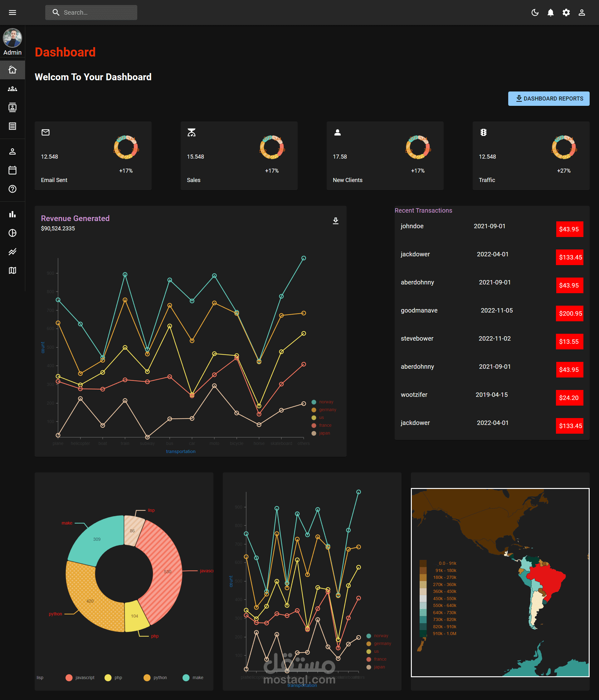Click the us legend swatch in revenue chart

[314, 418]
